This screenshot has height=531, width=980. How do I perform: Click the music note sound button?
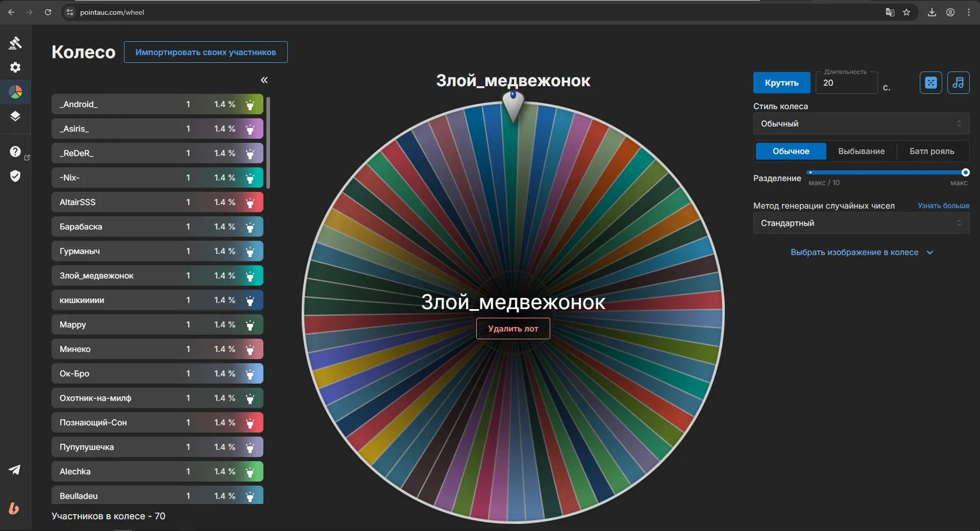pos(958,83)
